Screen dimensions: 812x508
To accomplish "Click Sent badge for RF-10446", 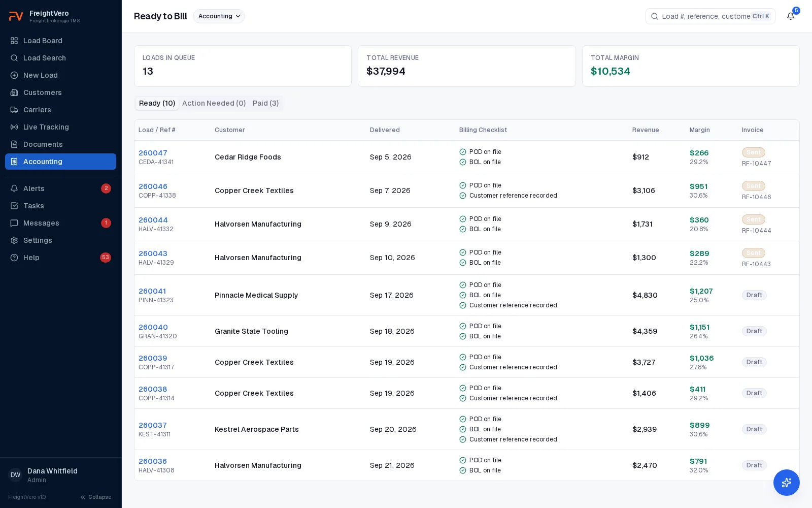I will tap(754, 186).
